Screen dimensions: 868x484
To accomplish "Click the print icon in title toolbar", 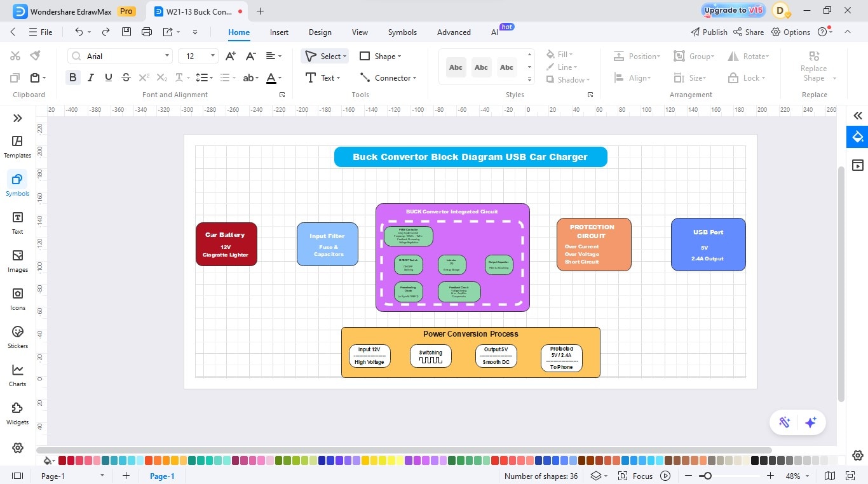I will (147, 32).
